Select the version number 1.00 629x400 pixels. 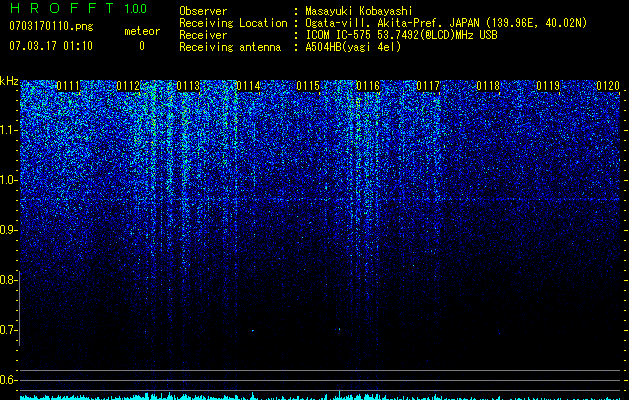tap(136, 8)
